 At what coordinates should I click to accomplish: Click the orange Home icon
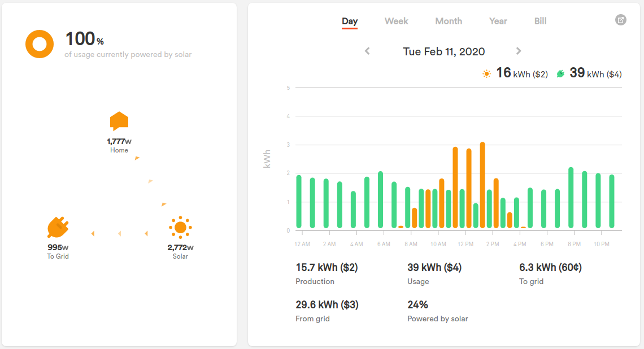(119, 121)
